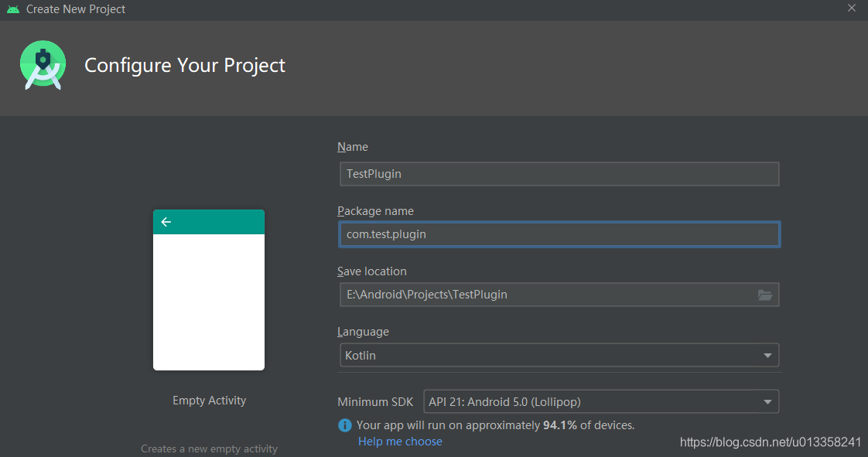Click the 94.1% device coverage text
The width and height of the screenshot is (868, 457).
(x=560, y=425)
